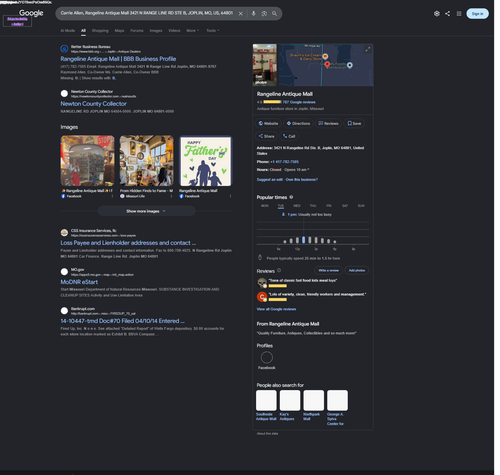
Task: Open options menu for Missouri Life image
Action: [x=171, y=196]
